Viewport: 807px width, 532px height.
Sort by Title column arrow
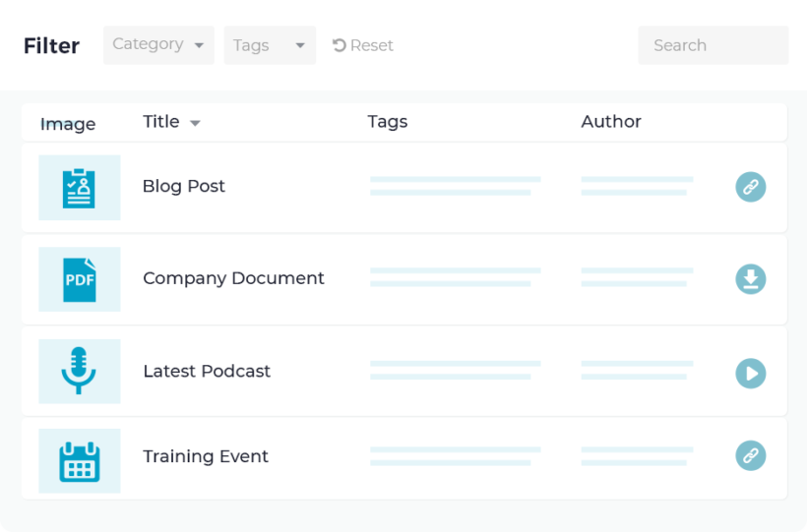(195, 123)
